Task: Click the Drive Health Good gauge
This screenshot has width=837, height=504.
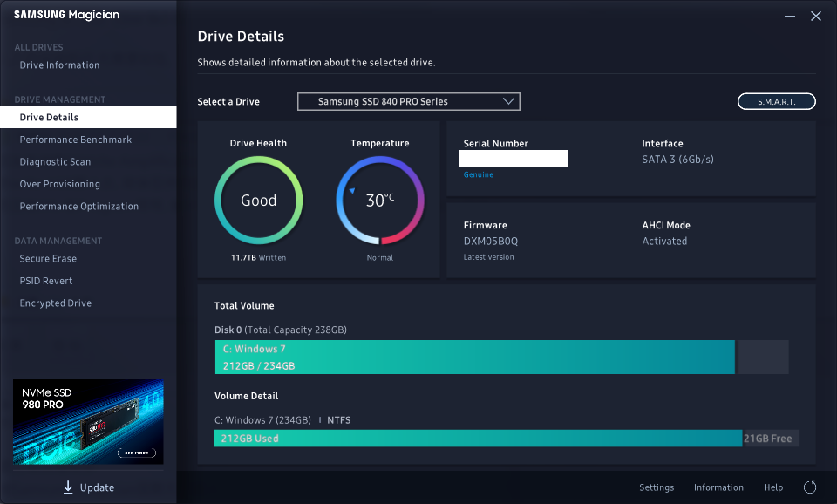Action: tap(258, 201)
